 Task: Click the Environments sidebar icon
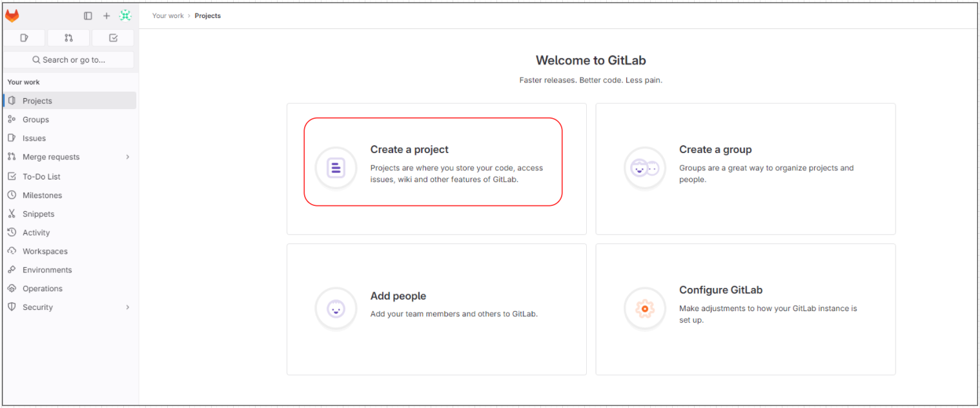12,270
